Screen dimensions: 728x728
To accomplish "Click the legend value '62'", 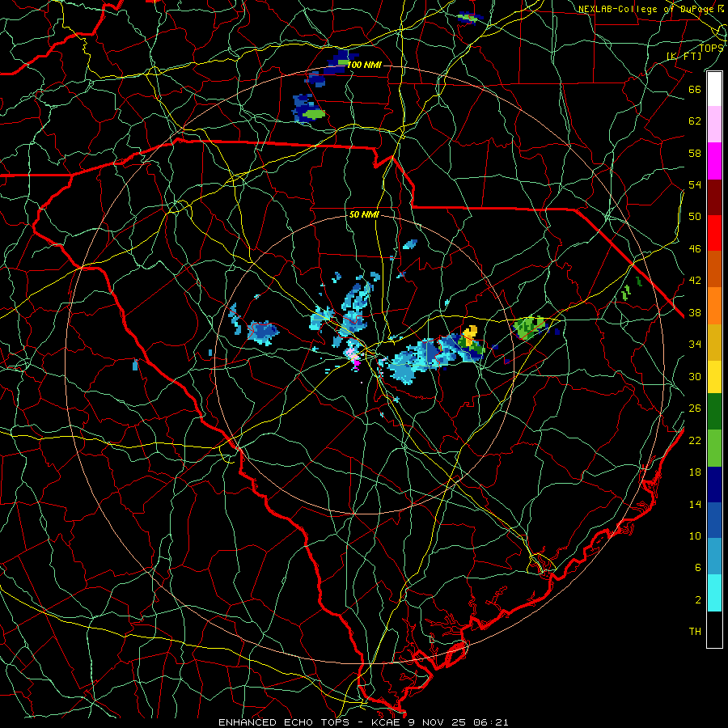I will click(695, 121).
